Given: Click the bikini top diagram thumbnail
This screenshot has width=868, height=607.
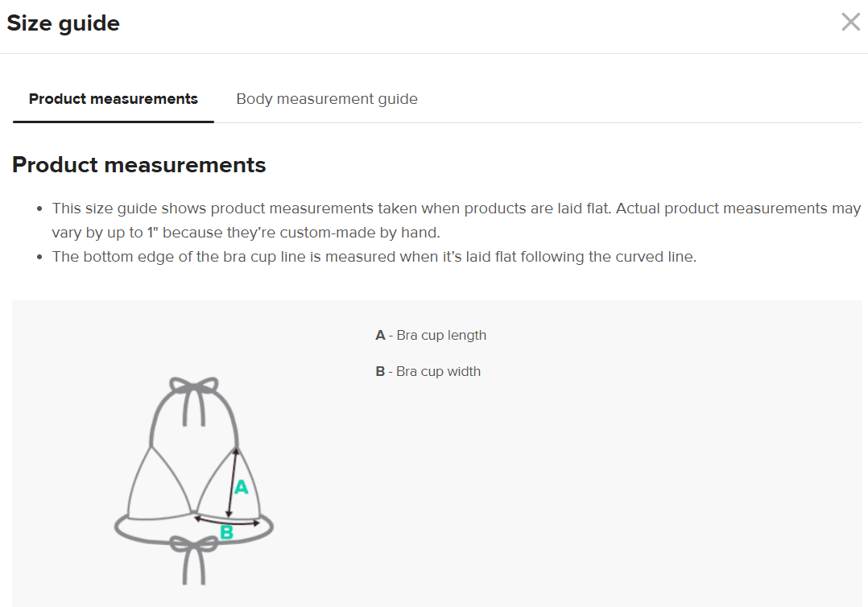Looking at the screenshot, I should (194, 481).
